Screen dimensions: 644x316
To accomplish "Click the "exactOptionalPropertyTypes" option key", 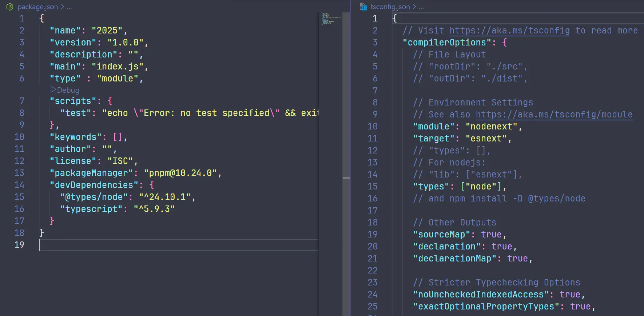I will pos(486,307).
